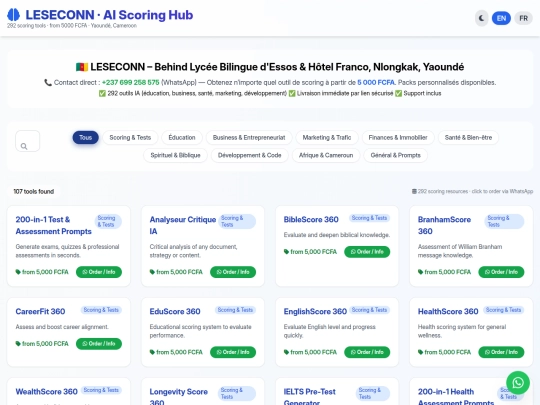Order the EnglishScore 360 tool
540x405 pixels.
tap(367, 352)
